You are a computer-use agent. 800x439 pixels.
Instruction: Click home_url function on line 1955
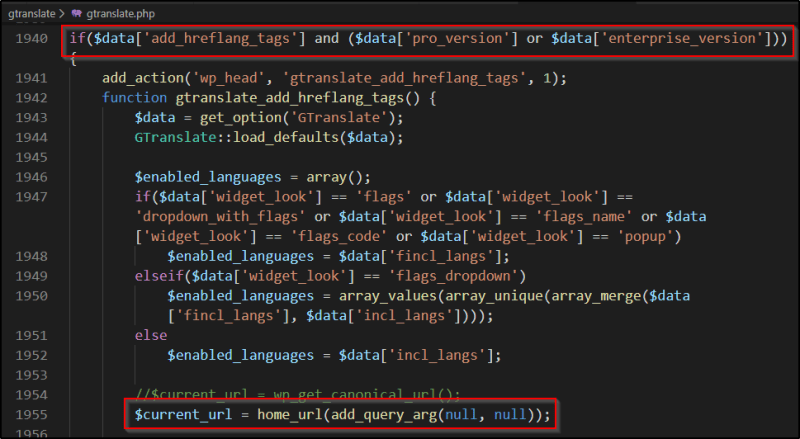click(x=290, y=415)
